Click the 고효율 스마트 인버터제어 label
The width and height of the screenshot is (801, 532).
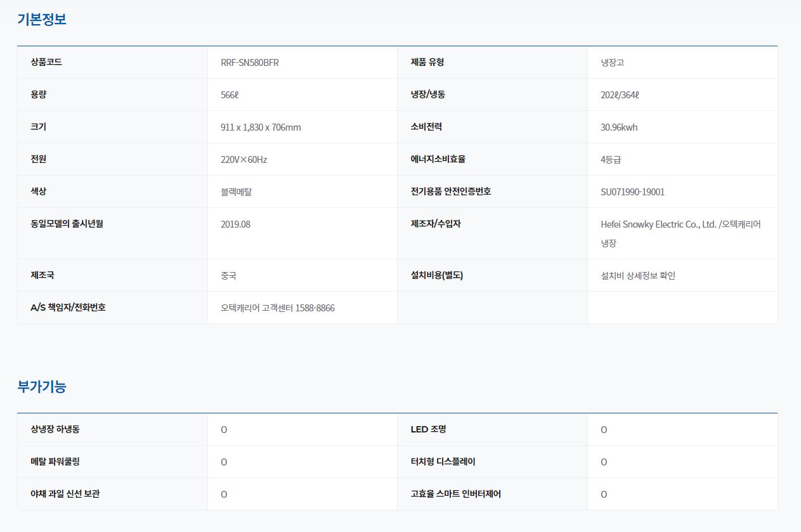[x=455, y=494]
